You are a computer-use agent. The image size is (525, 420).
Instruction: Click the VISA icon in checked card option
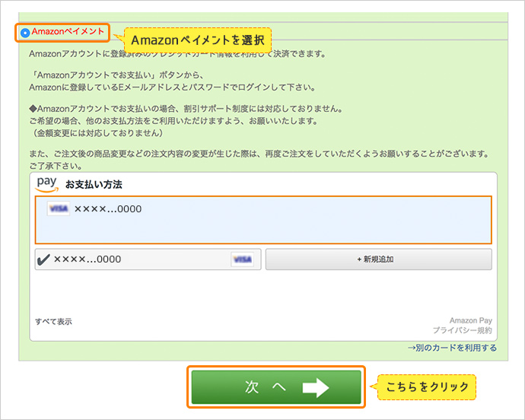click(243, 259)
